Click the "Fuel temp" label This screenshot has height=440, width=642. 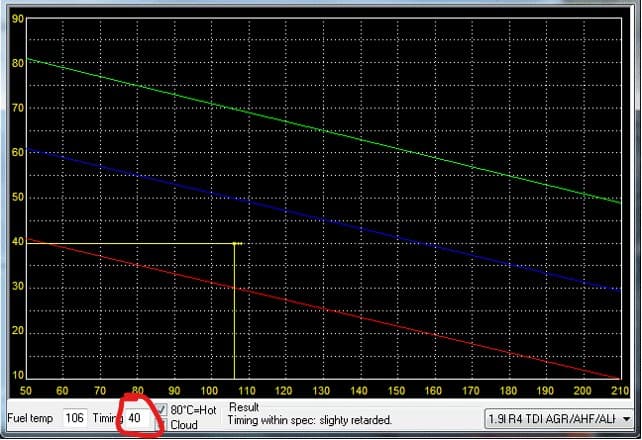(30, 418)
